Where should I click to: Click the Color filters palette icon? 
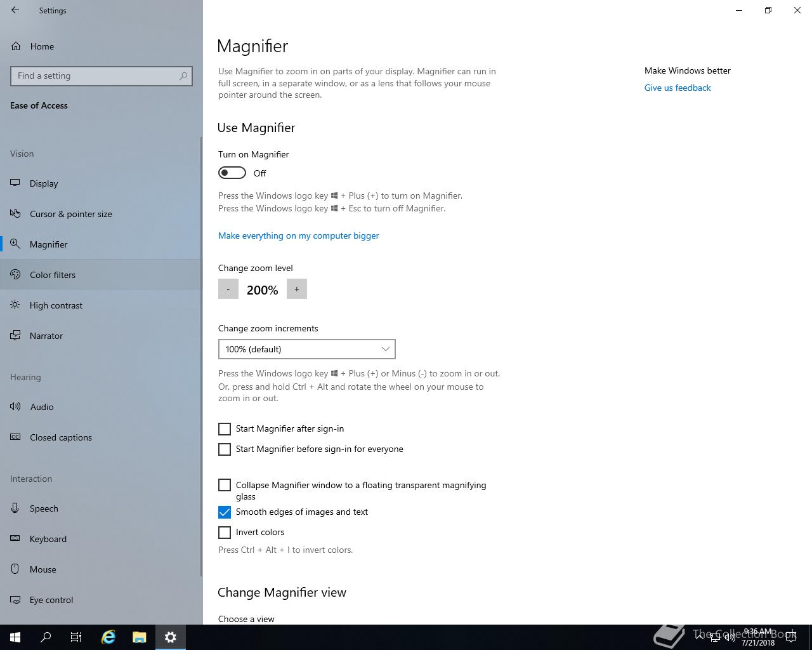[15, 275]
